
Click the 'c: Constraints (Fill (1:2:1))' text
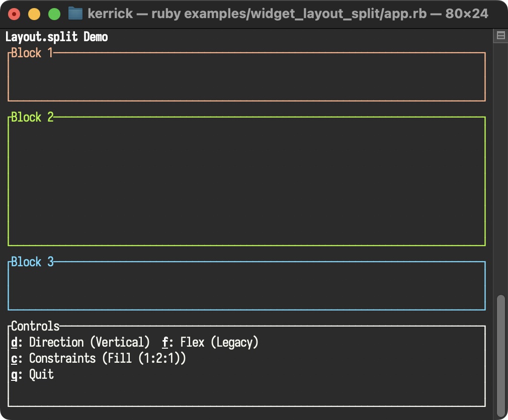(x=99, y=358)
